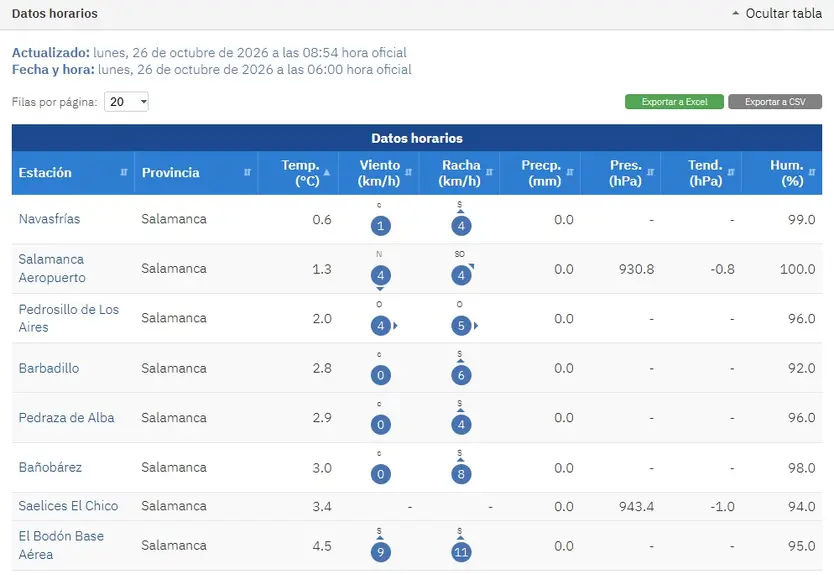This screenshot has width=834, height=575.
Task: Click Pedraza de Alba gust icon
Action: [x=461, y=424]
